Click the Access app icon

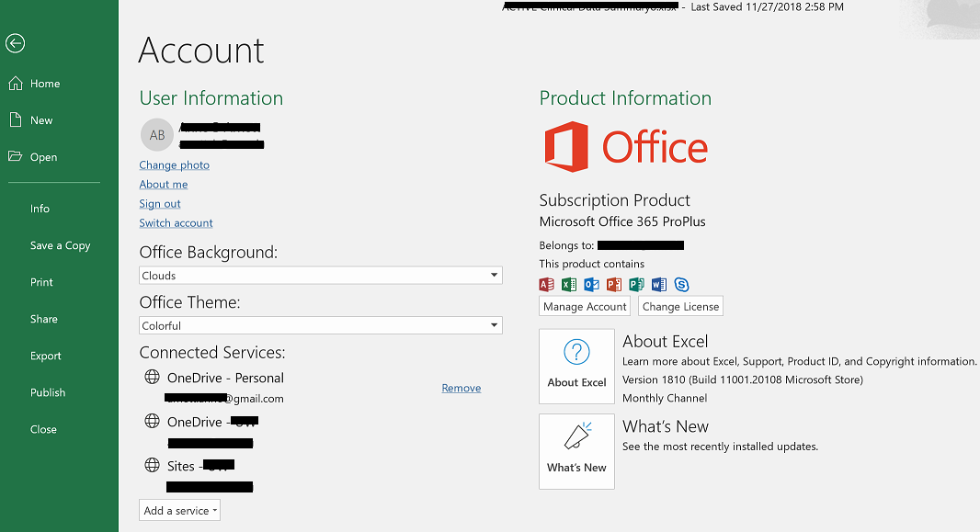pos(546,285)
